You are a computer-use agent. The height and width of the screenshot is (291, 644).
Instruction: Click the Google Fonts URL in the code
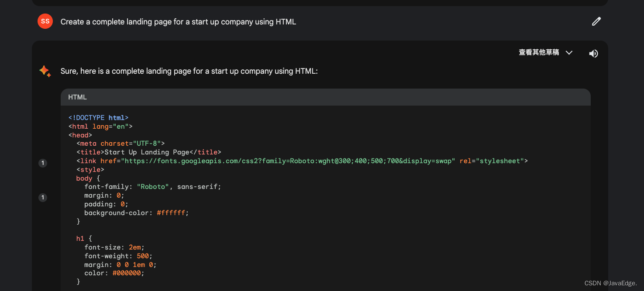pos(288,161)
